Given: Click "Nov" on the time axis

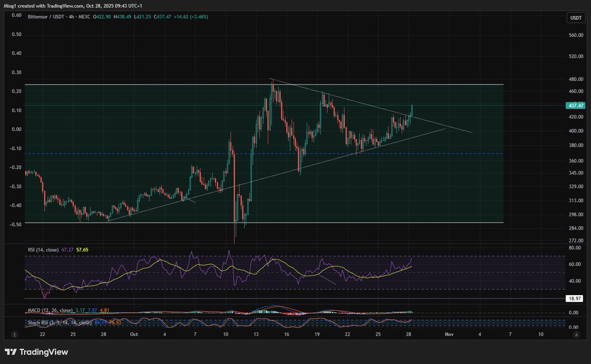Looking at the screenshot, I should (x=448, y=334).
